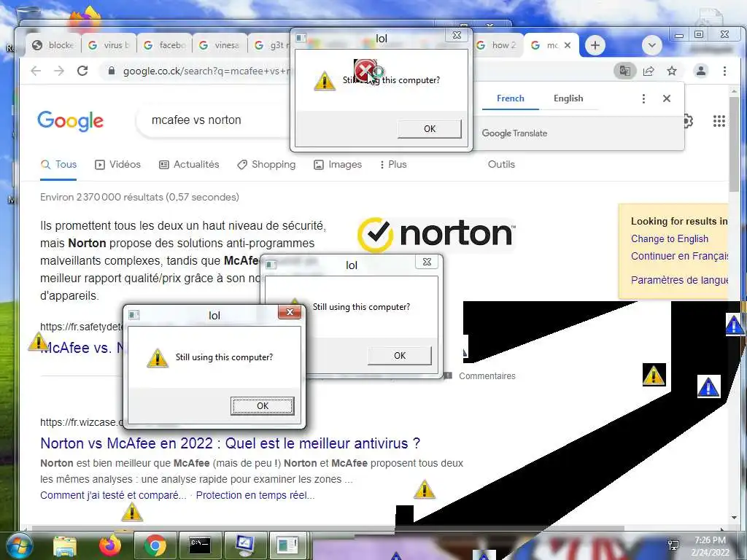747x560 pixels.
Task: Open the Outils search tools
Action: coord(501,164)
